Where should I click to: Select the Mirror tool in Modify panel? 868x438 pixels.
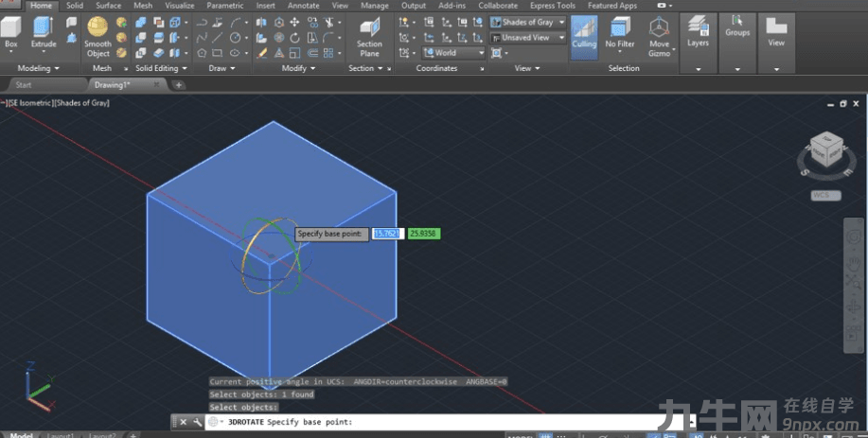(262, 22)
